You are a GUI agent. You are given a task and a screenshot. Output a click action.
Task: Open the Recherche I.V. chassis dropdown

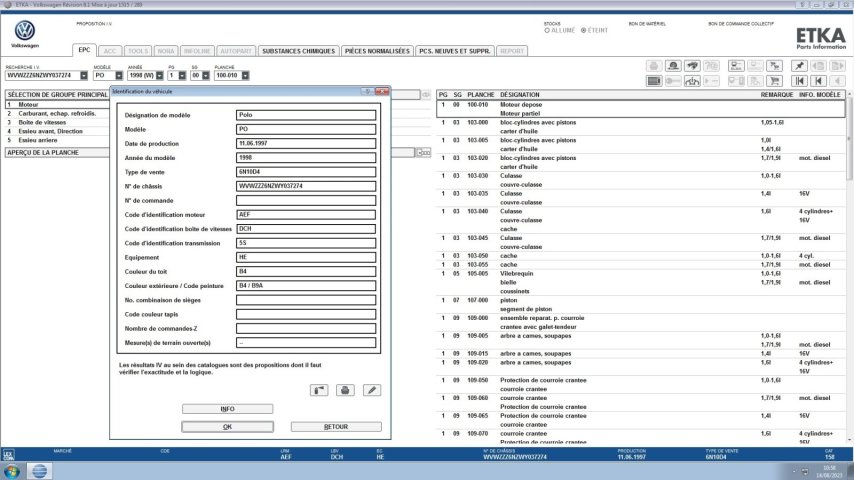(x=83, y=76)
